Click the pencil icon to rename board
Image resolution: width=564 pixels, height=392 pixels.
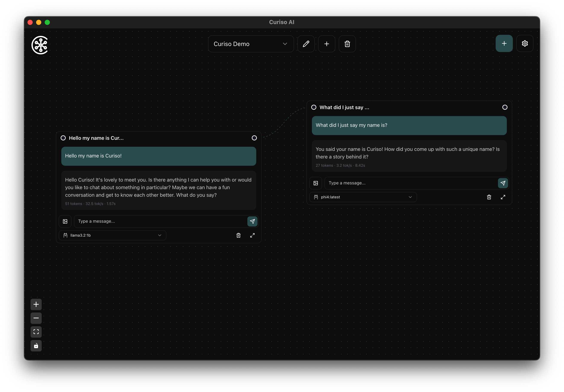pos(306,44)
